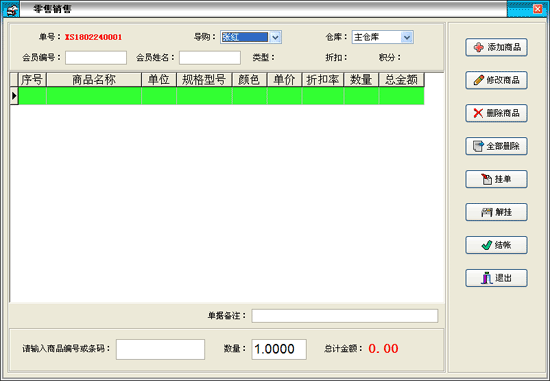Click the 添加商品 red plus icon
Viewport: 550px width, 381px height.
[479, 47]
